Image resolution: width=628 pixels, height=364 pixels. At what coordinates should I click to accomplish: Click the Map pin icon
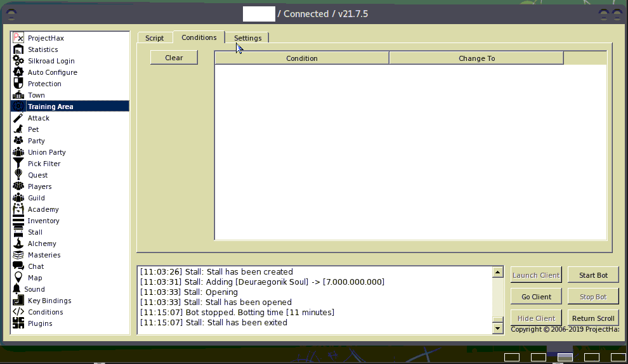[18, 278]
